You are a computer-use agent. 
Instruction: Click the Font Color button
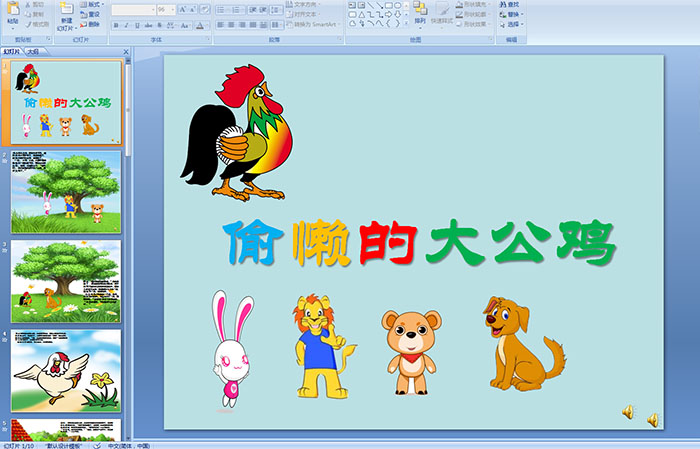click(201, 25)
